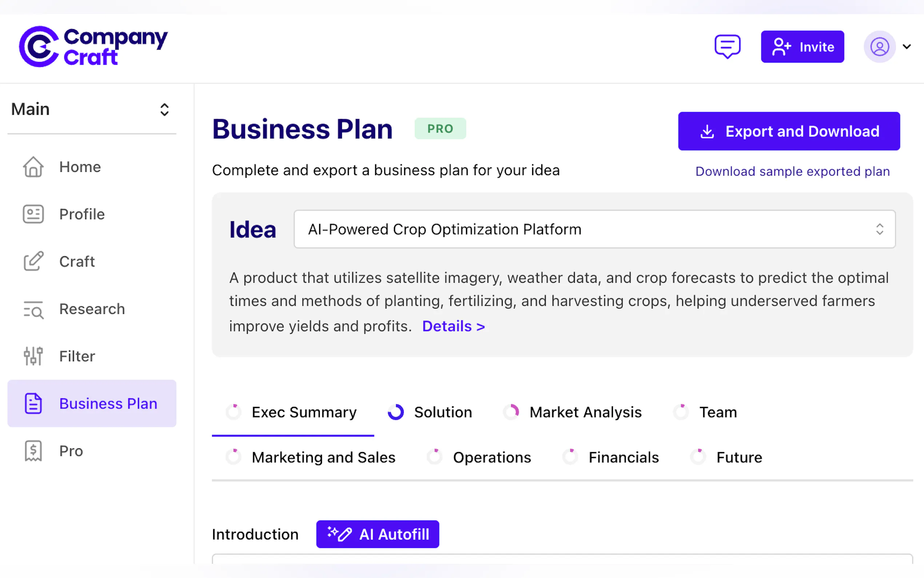Click Export and Download button

point(789,131)
